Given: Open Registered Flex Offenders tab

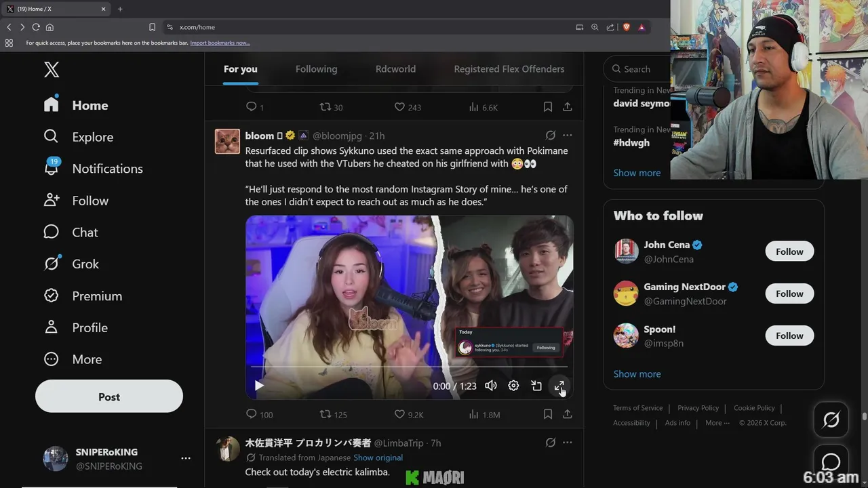Looking at the screenshot, I should 509,69.
